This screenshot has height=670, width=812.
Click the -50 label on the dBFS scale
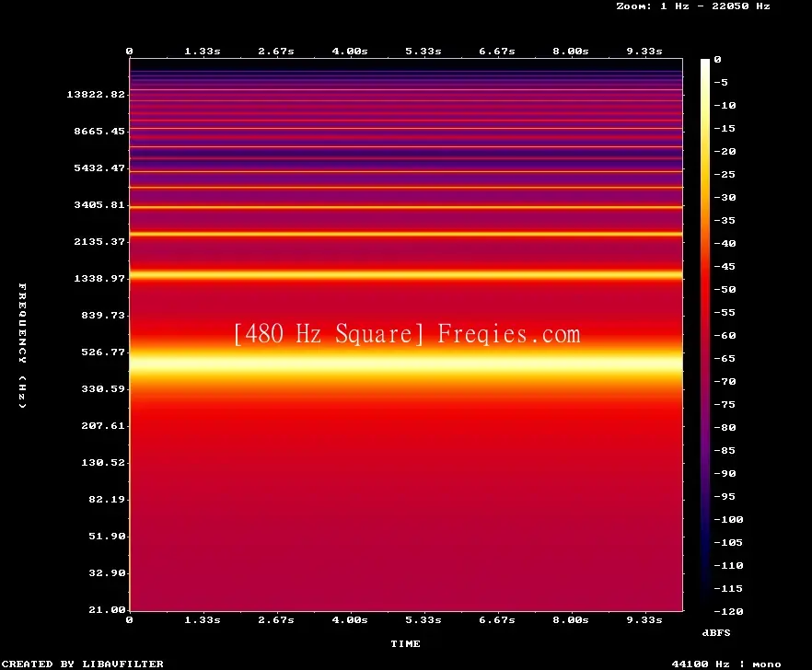point(725,289)
